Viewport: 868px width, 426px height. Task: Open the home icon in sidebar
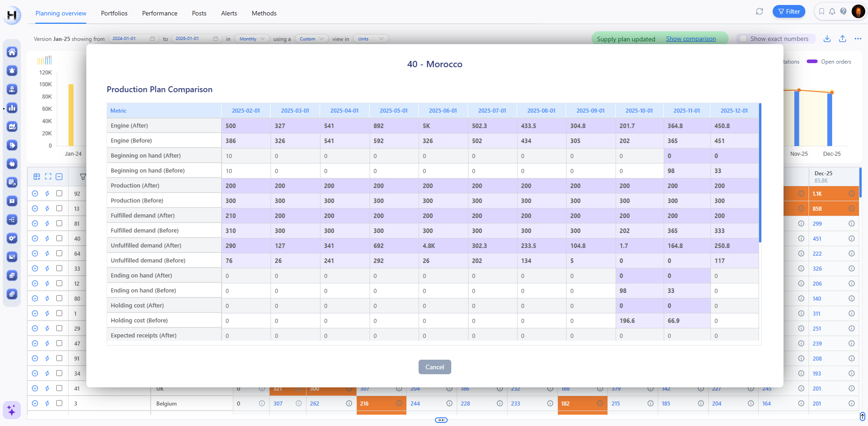(x=12, y=52)
